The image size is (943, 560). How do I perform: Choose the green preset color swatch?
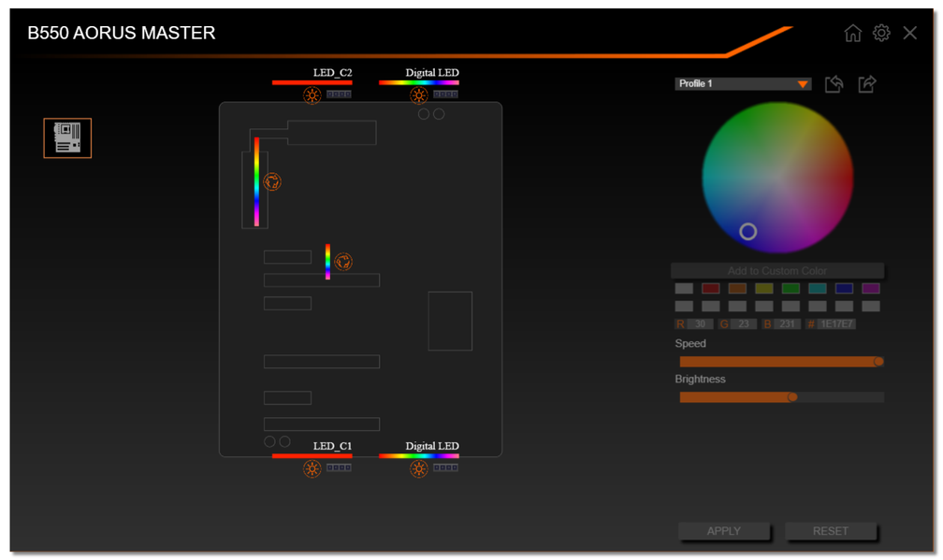pos(791,288)
